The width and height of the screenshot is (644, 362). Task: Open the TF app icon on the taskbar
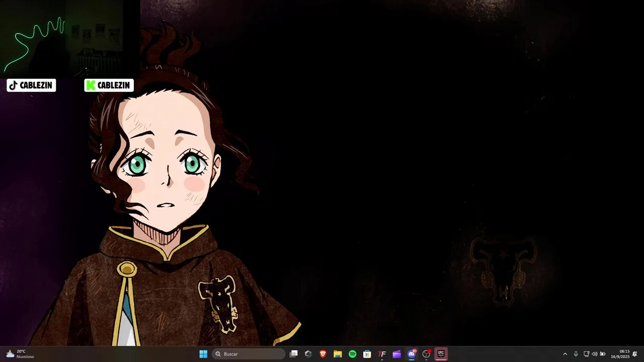pyautogui.click(x=382, y=354)
